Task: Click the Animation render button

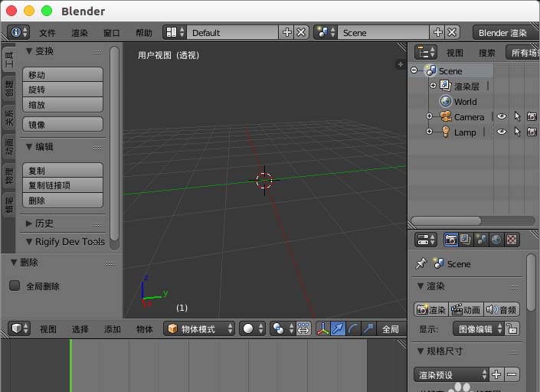Action: tap(466, 309)
